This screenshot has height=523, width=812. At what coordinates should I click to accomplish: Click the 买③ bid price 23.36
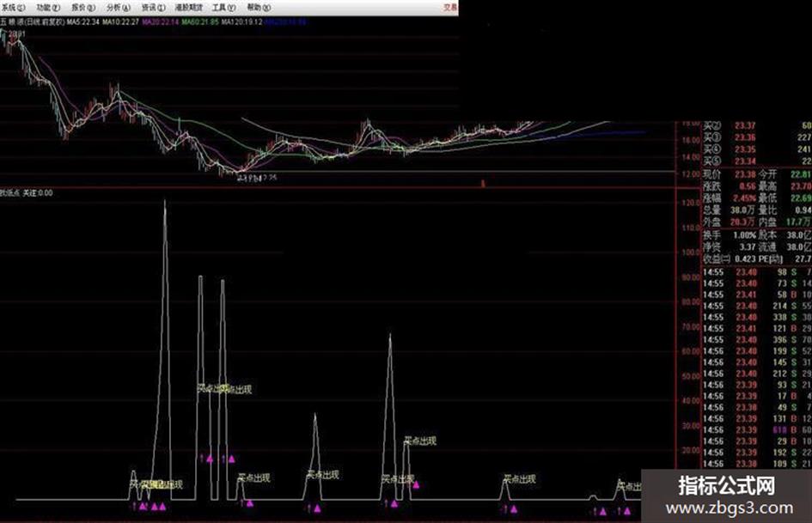pyautogui.click(x=745, y=137)
